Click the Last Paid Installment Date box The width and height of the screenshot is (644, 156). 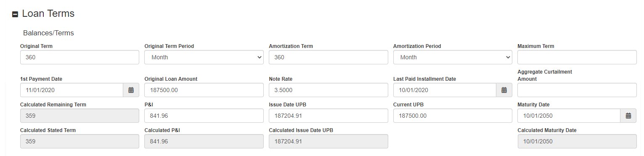[445, 90]
